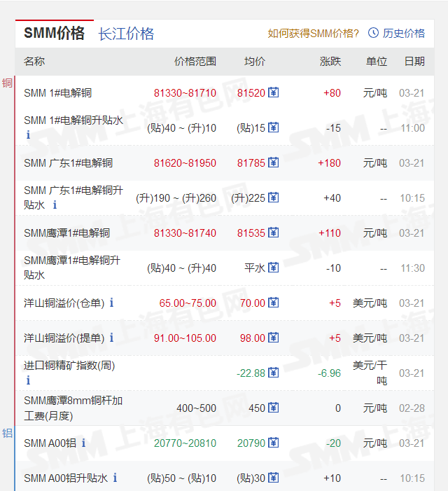Viewport: 448px width, 491px height.
Task: Open 洋山铜溢价(仓单) product name
Action: coord(64,303)
